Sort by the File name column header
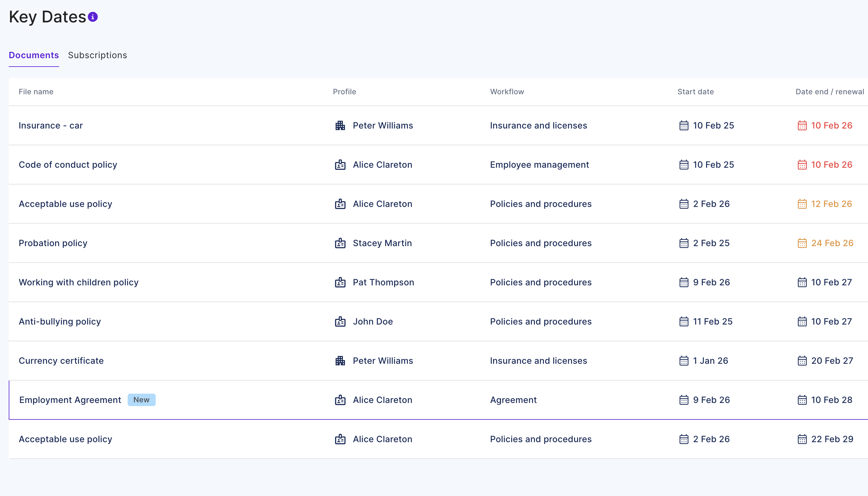The height and width of the screenshot is (496, 868). click(36, 91)
